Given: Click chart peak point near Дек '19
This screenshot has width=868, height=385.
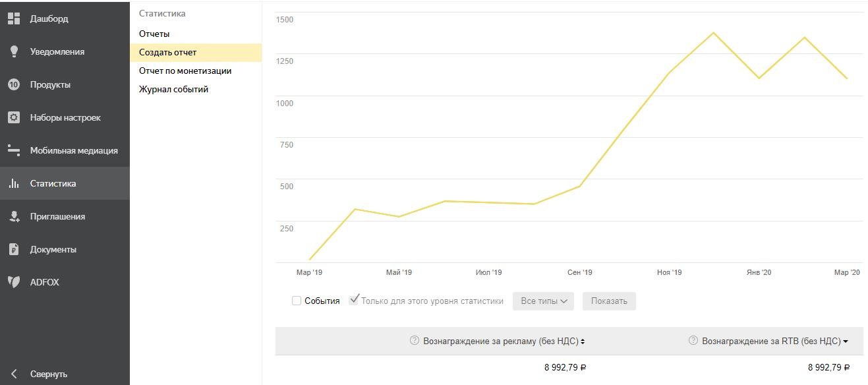Looking at the screenshot, I should click(714, 32).
